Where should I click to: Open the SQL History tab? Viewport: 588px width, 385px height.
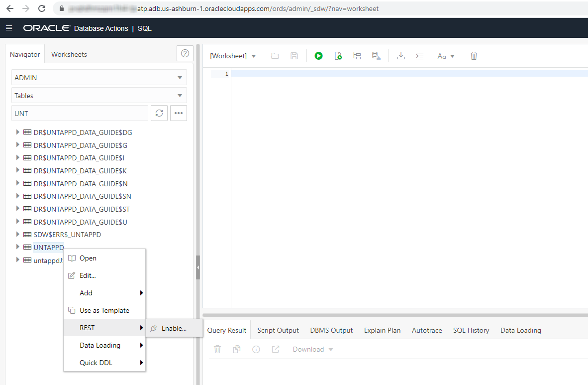(471, 330)
